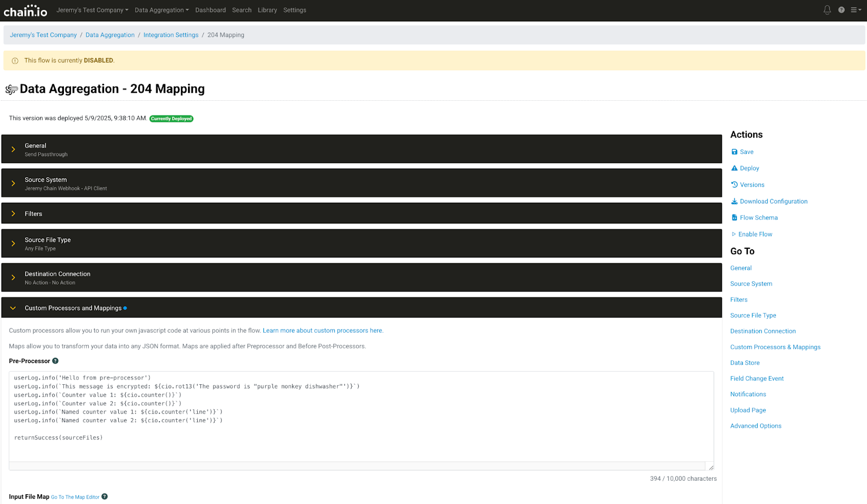Open the hamburger menu in top bar
Screen dimensions: 867x504
pos(856,10)
